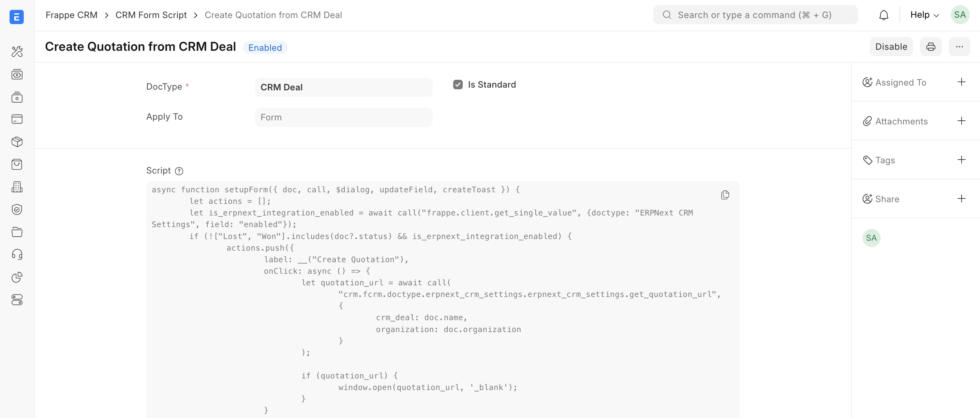Image resolution: width=980 pixels, height=418 pixels.
Task: Click the print icon button
Action: 931,47
